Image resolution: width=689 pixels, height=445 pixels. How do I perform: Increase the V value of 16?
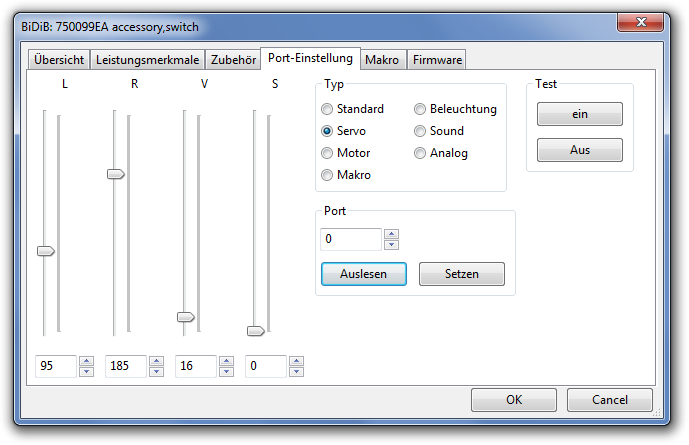pyautogui.click(x=227, y=361)
